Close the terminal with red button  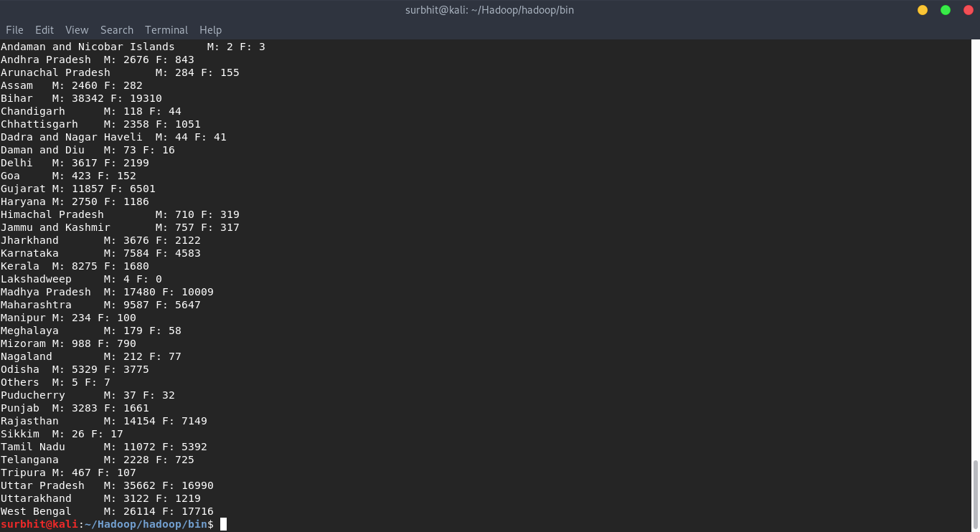[969, 10]
